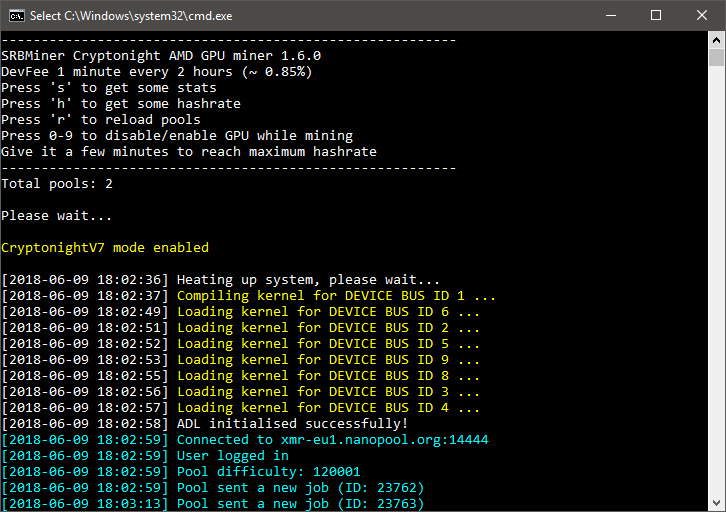
Task: Click the Loading kernel DEVICE BUS ID 9 line
Action: click(x=328, y=360)
